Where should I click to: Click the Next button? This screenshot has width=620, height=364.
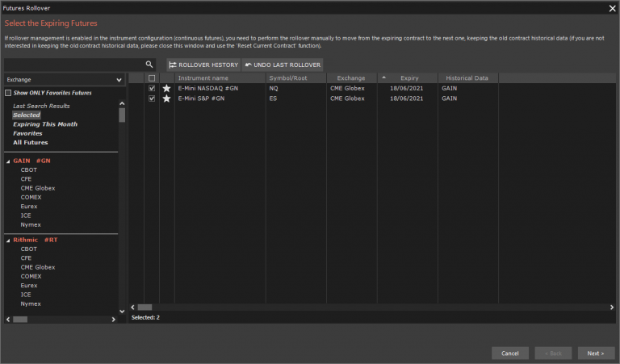596,354
